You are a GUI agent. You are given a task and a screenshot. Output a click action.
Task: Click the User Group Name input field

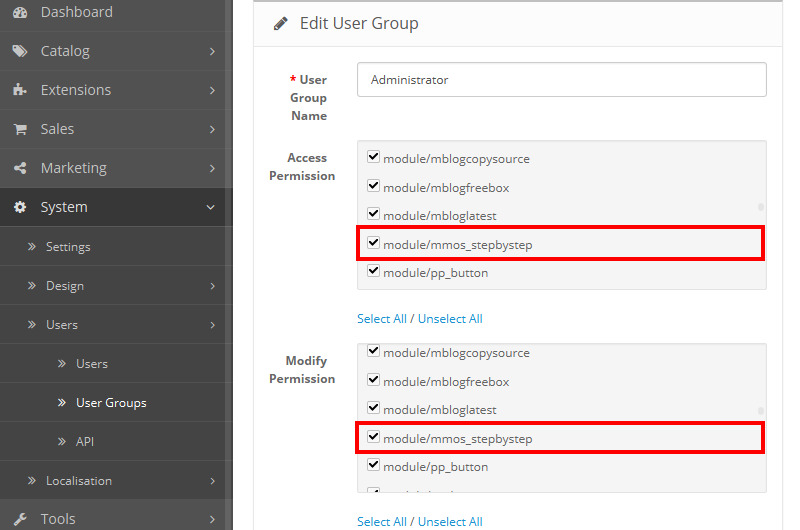click(x=561, y=80)
